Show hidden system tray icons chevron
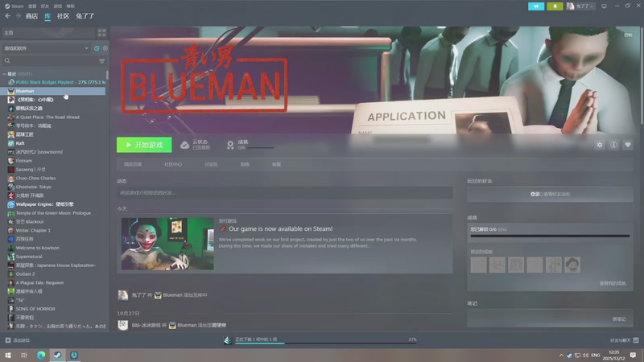 tap(561, 356)
